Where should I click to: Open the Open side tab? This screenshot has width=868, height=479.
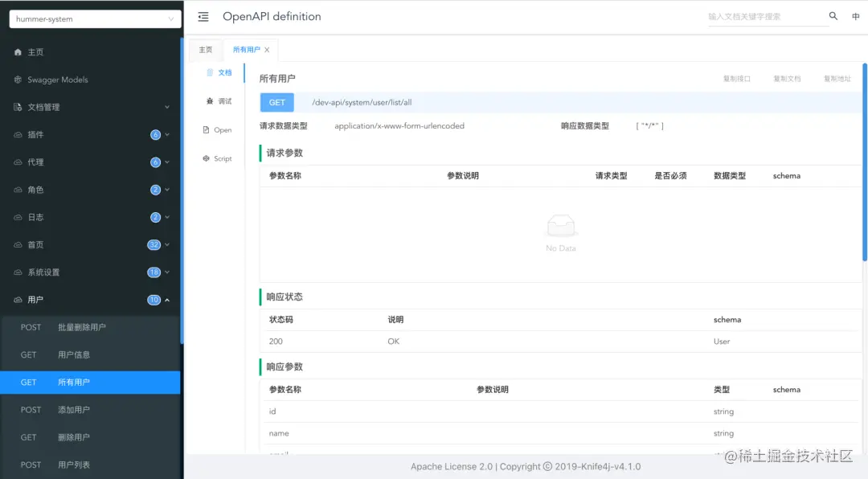tap(218, 130)
